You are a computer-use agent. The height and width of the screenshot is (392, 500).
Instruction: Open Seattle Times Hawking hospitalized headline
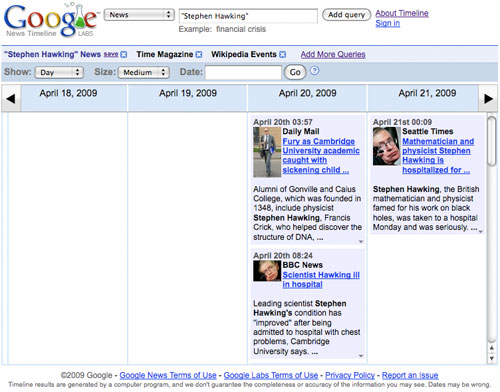point(438,155)
